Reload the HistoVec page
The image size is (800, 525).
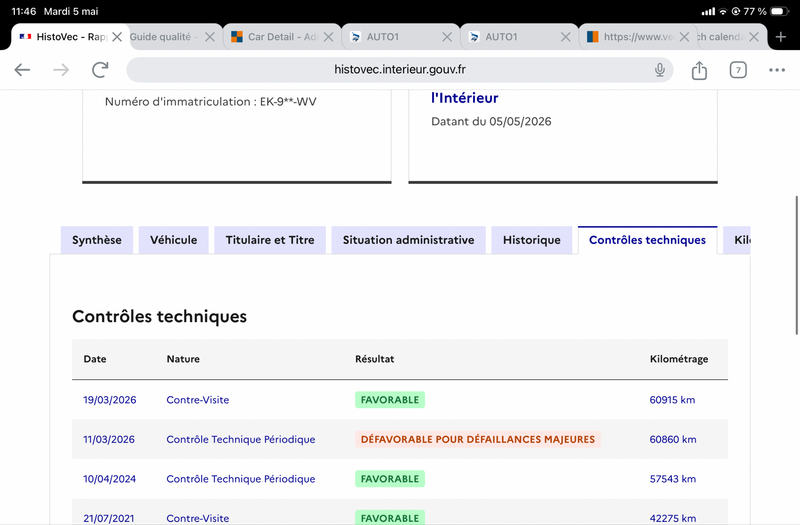coord(100,69)
